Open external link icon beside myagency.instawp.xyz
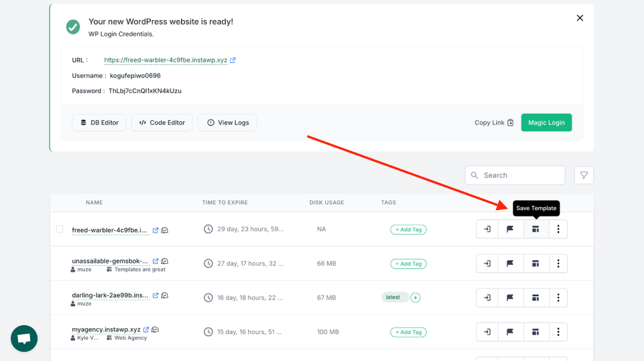Screen dimensions: 644x361 click(x=146, y=330)
